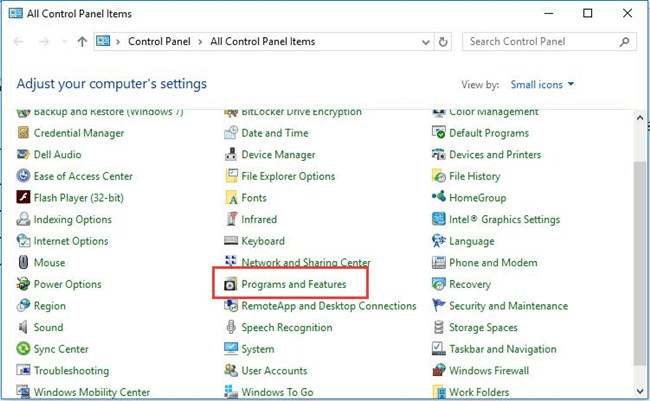Click the Indexing Options icon
Viewport: 650px width, 401px height.
23,219
